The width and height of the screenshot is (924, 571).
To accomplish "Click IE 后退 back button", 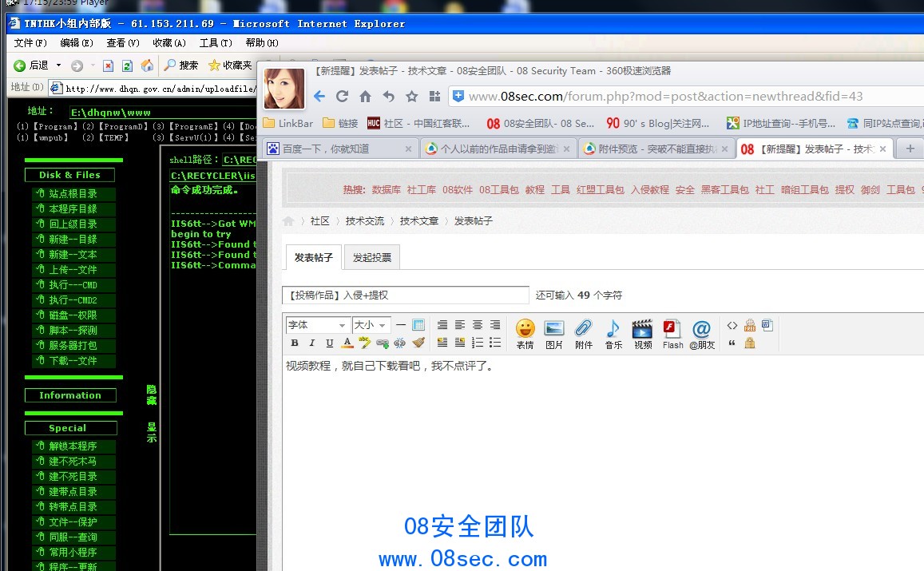I will pyautogui.click(x=31, y=65).
